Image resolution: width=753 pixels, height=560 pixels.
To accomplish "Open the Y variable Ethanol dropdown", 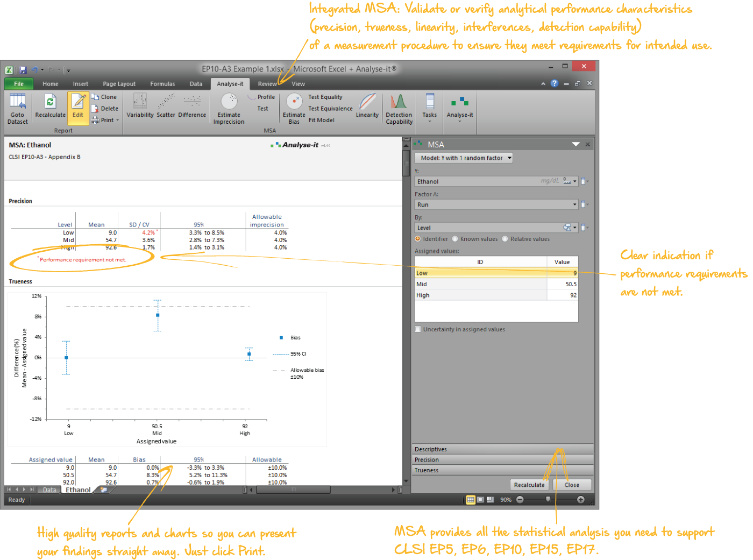I will (x=575, y=181).
